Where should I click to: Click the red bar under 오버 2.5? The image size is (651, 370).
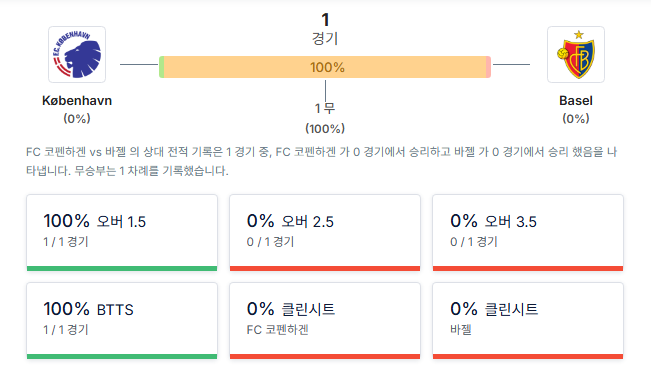point(325,268)
